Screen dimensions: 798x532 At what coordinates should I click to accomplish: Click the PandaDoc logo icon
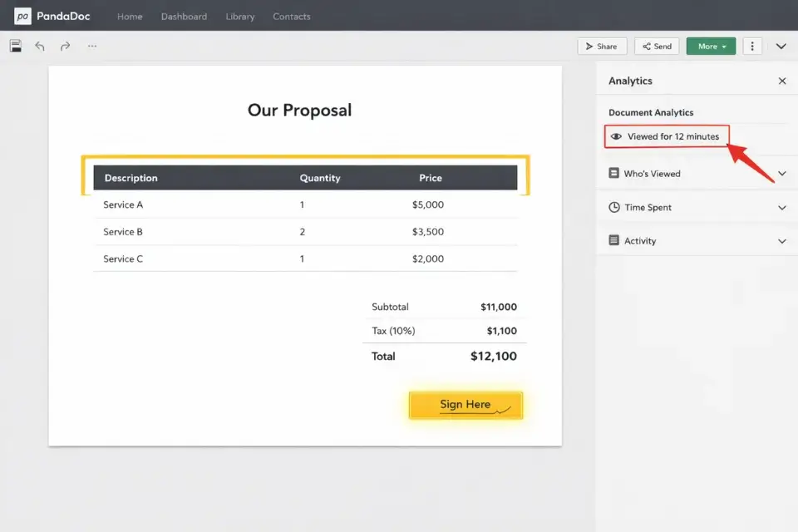pyautogui.click(x=22, y=14)
